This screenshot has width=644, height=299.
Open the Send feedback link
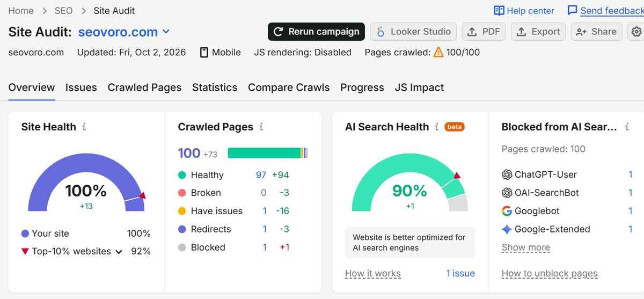click(612, 11)
